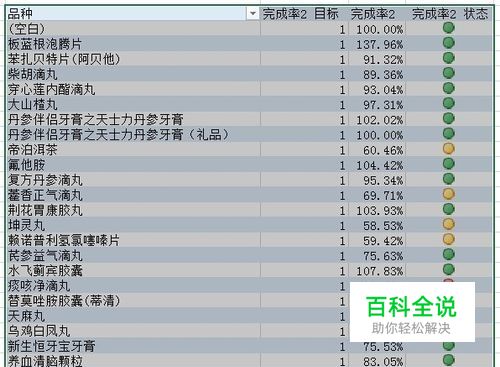Image resolution: width=500 pixels, height=367 pixels.
Task: Select the 完成率2 状态 header cell
Action: 449,14
